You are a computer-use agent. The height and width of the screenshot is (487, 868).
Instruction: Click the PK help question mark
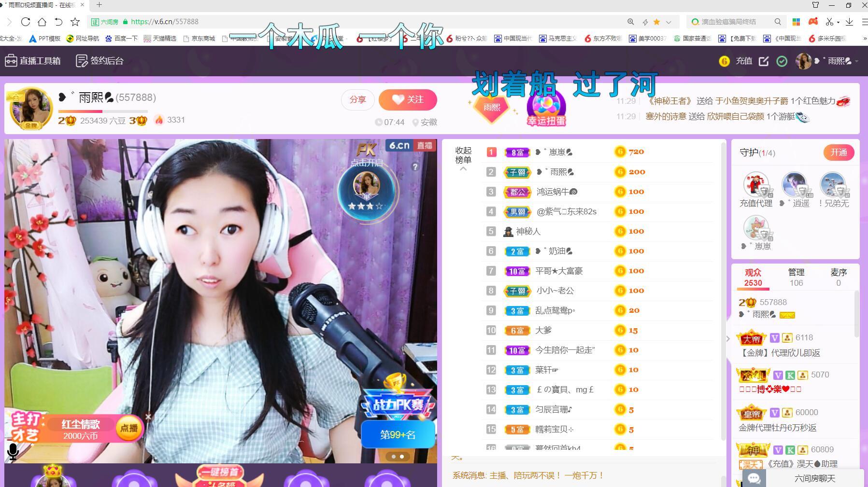click(415, 167)
